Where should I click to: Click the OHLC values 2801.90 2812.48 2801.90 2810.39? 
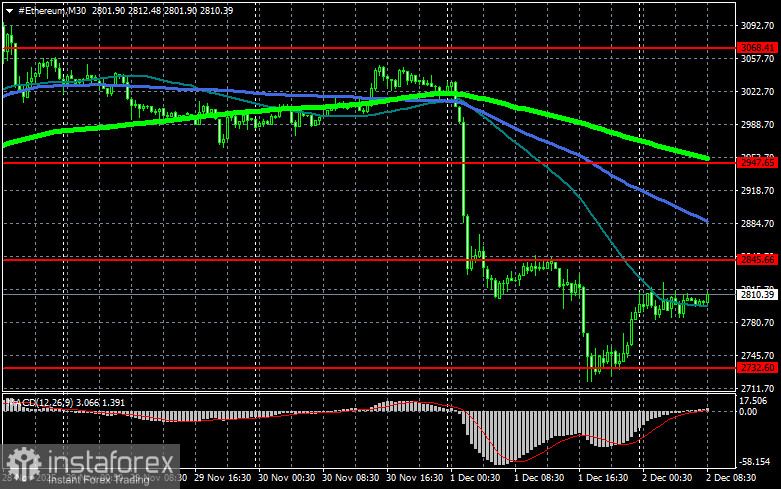[x=162, y=10]
